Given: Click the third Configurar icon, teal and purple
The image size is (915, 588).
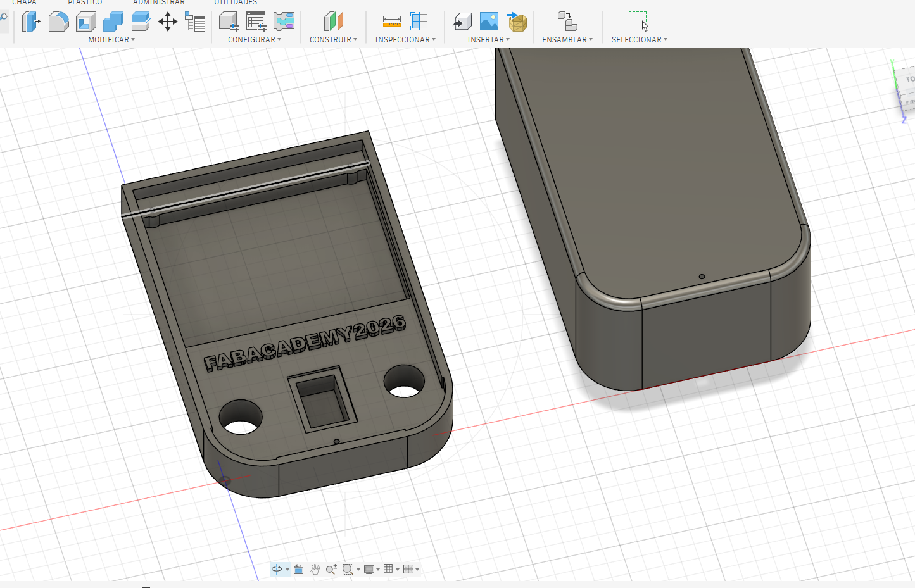Looking at the screenshot, I should [x=284, y=22].
